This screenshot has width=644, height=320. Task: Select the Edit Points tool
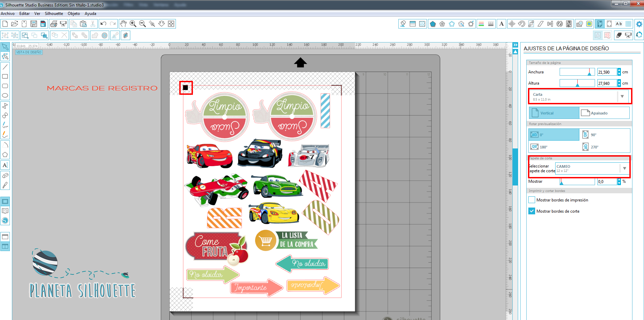(x=5, y=56)
